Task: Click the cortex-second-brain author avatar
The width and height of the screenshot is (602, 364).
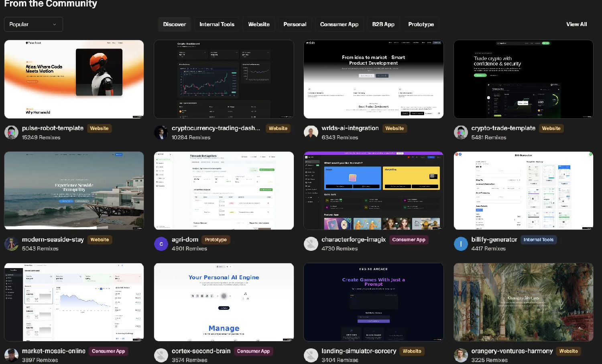Action: pyautogui.click(x=161, y=355)
